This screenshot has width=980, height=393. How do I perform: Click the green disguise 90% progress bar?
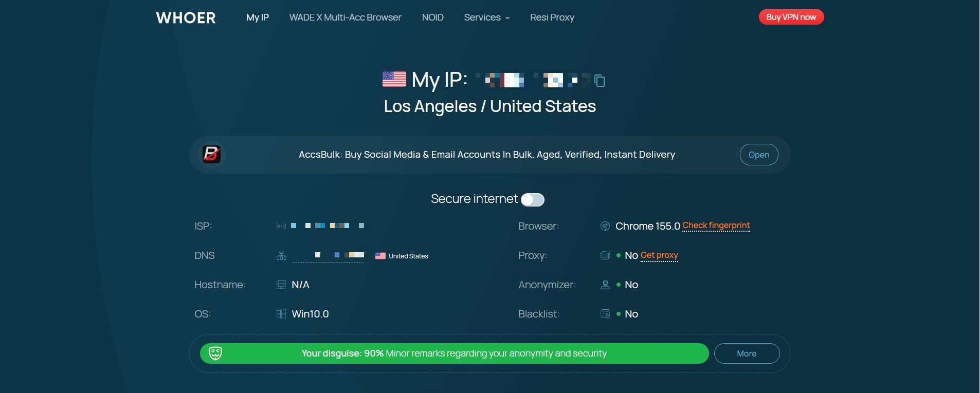(x=454, y=353)
